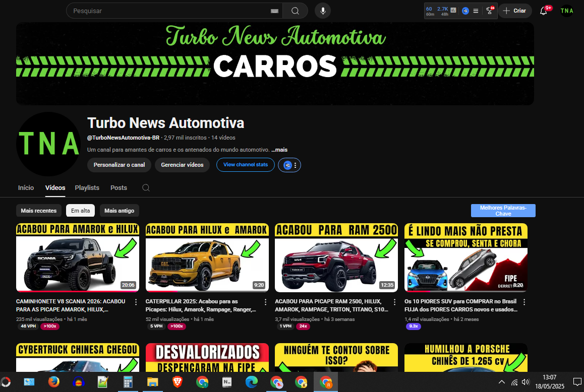The height and width of the screenshot is (392, 584).
Task: Expand channel description with ...mais
Action: [x=279, y=150]
